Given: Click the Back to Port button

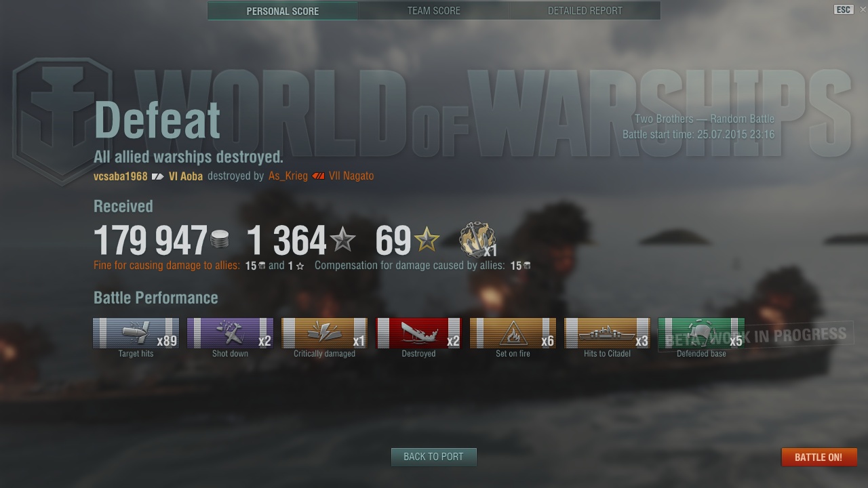Looking at the screenshot, I should [x=433, y=457].
